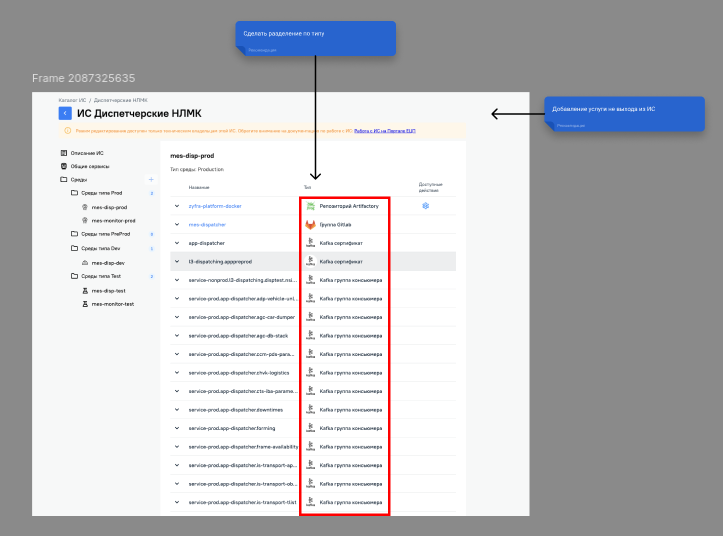Click the Artifactory repository icon
The width and height of the screenshot is (723, 536).
click(310, 206)
